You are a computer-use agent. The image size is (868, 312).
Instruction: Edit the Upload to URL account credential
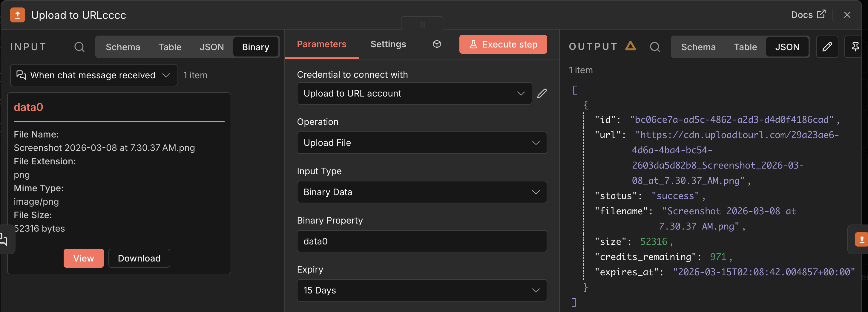point(542,94)
